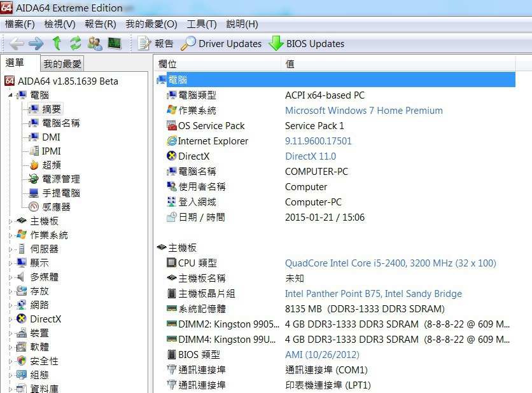
Task: Open the 我的最愛(O) menu
Action: tap(151, 24)
